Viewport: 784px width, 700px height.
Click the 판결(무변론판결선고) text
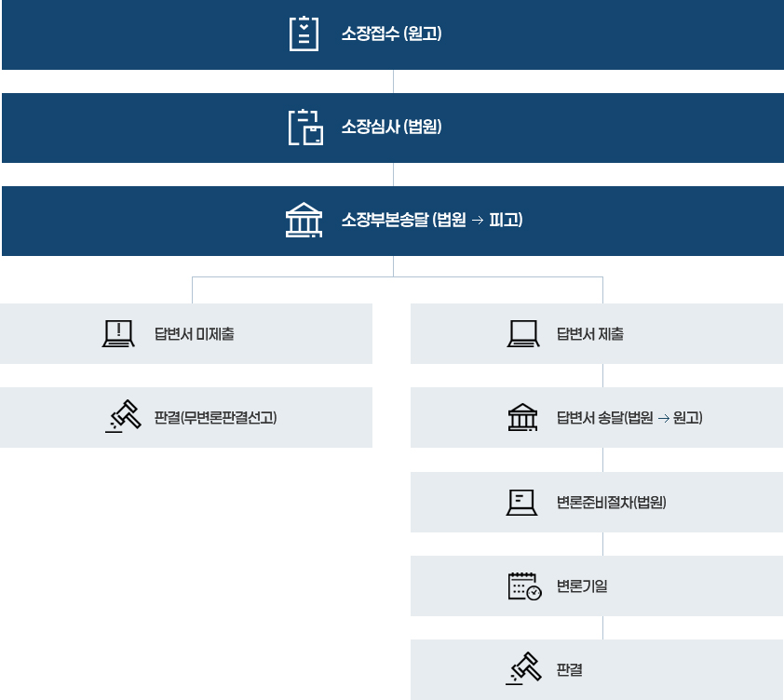(x=216, y=417)
